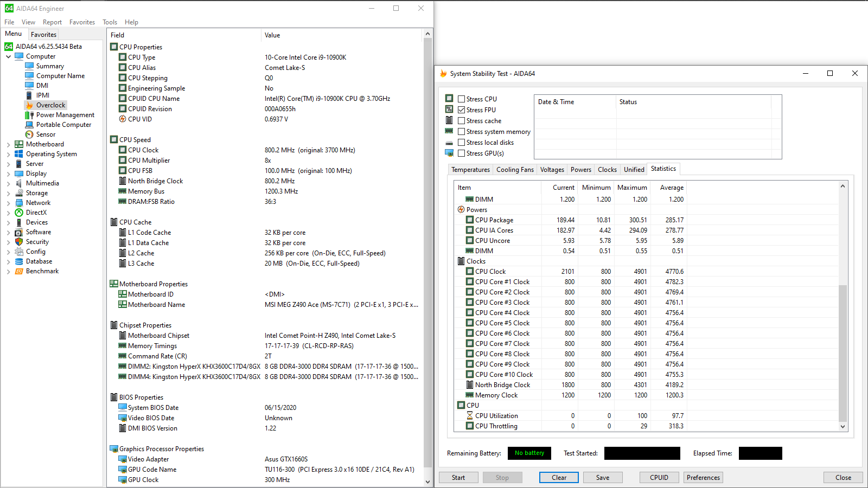Switch to the Voltages tab

(x=552, y=170)
